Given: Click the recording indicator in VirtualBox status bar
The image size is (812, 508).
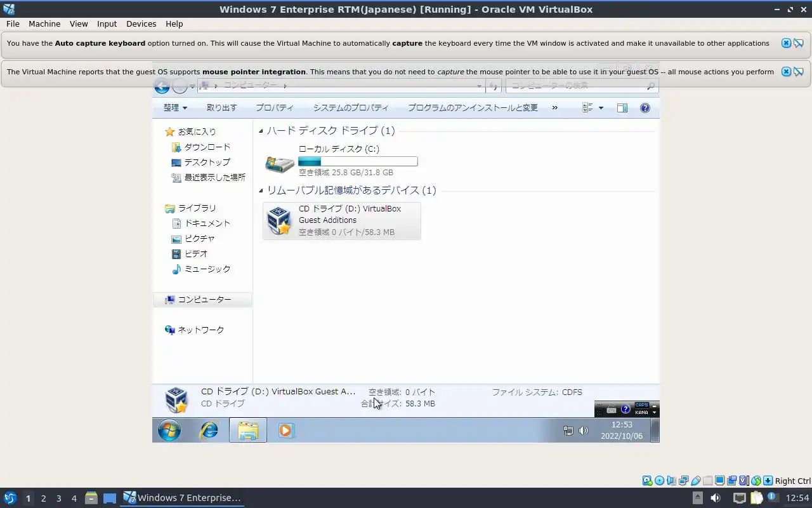Looking at the screenshot, I should pos(731,481).
